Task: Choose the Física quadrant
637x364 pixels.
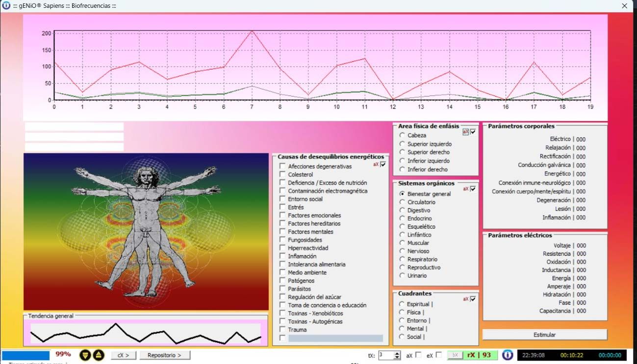Action: (x=402, y=312)
